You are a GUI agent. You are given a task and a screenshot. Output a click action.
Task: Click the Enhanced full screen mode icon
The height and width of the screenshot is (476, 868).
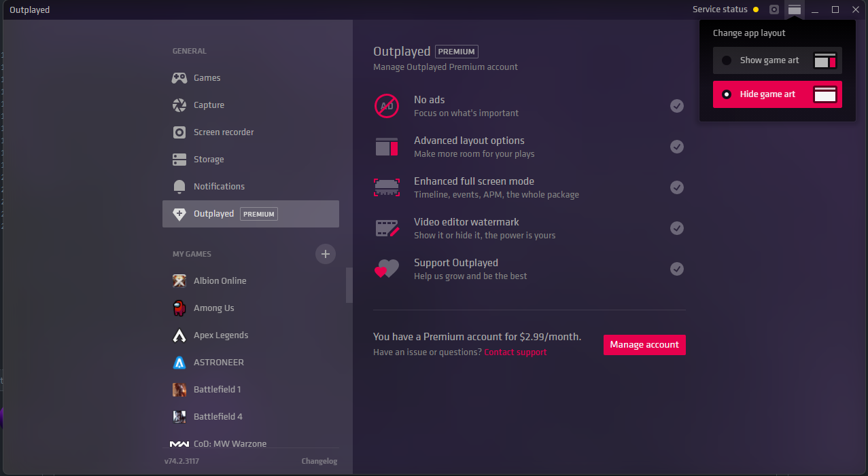point(387,187)
